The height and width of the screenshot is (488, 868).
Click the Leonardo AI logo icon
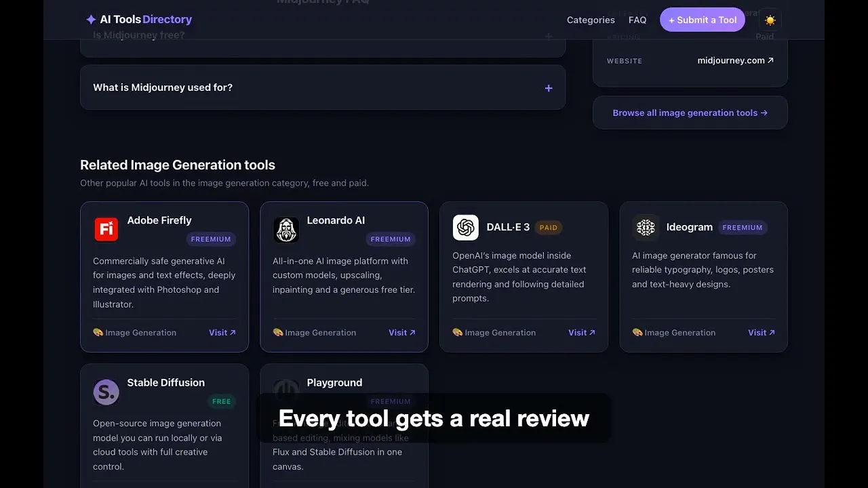[286, 230]
